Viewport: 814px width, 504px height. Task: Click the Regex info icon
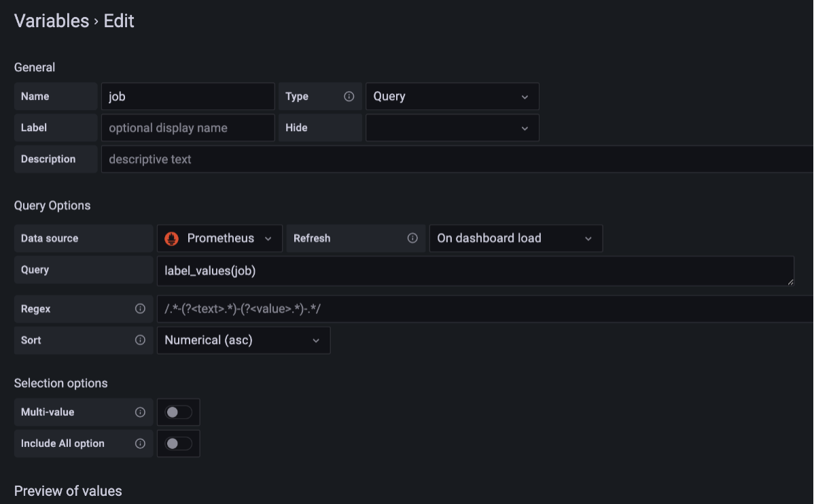point(141,308)
